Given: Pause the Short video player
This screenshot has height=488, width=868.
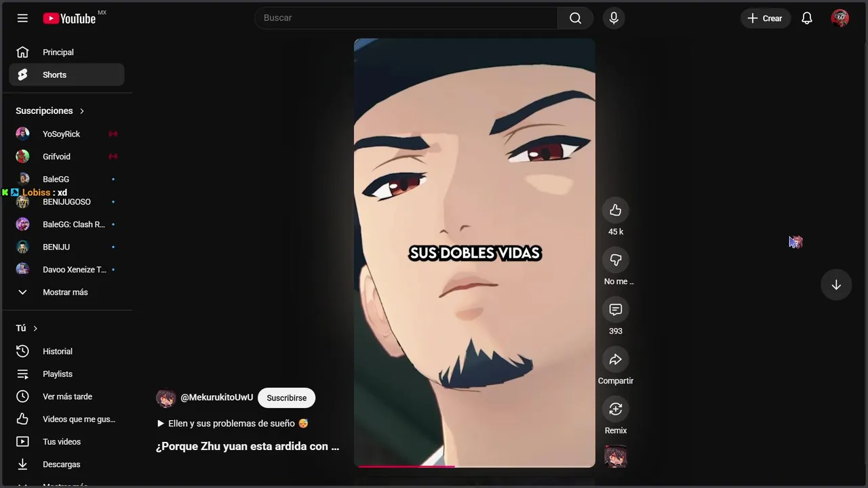Looking at the screenshot, I should [x=475, y=253].
